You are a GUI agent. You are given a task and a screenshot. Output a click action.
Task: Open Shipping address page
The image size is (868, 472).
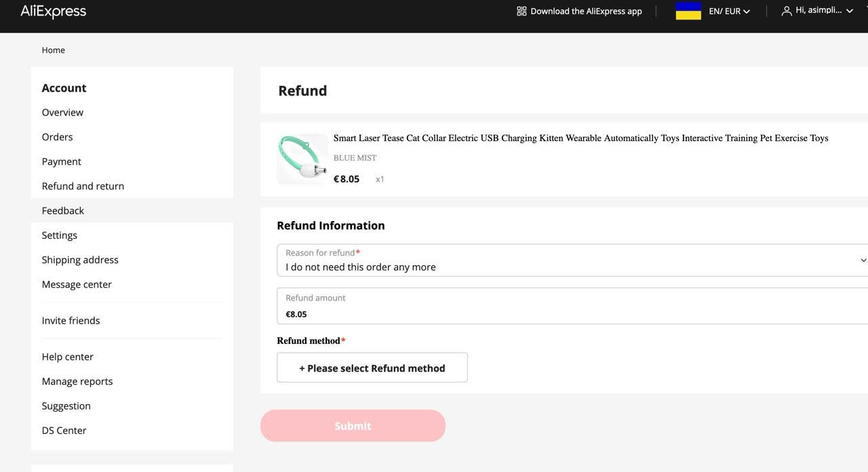coord(80,260)
